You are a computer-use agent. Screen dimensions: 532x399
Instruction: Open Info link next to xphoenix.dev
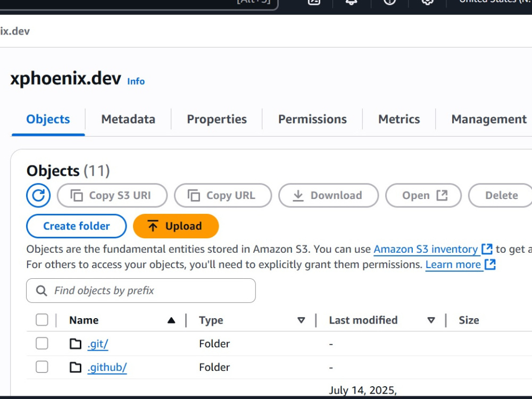136,81
